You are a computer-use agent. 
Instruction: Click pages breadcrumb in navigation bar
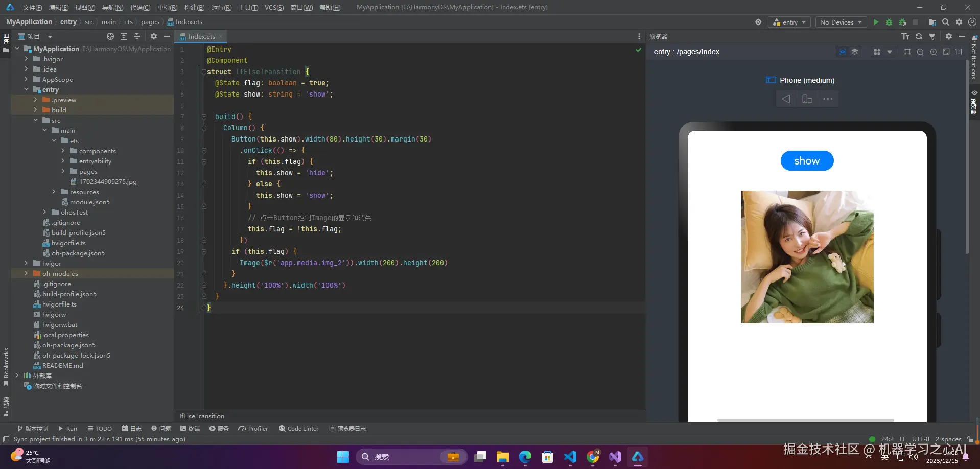[150, 22]
